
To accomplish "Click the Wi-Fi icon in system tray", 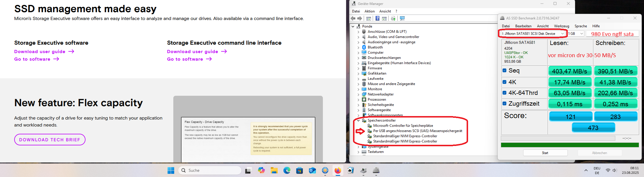I will pos(608,170).
